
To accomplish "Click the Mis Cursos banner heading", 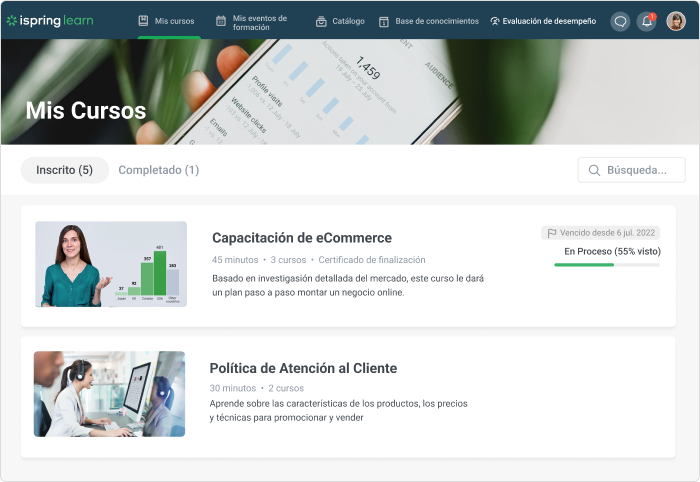I will point(86,111).
